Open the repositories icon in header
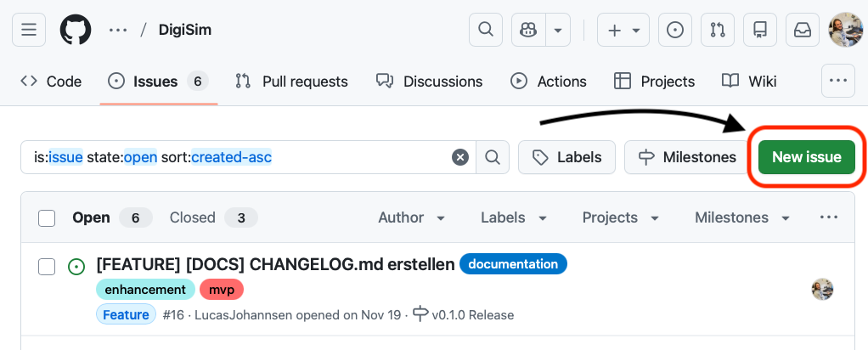 tap(760, 30)
